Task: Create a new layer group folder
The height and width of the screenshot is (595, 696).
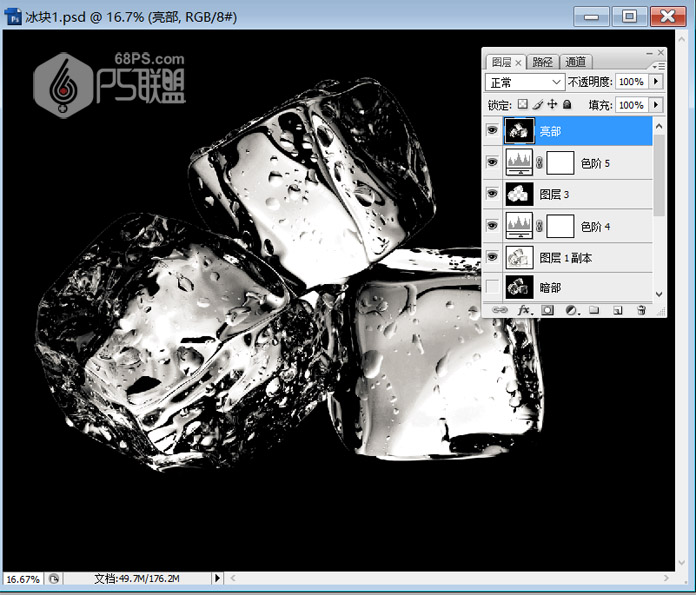Action: [594, 311]
